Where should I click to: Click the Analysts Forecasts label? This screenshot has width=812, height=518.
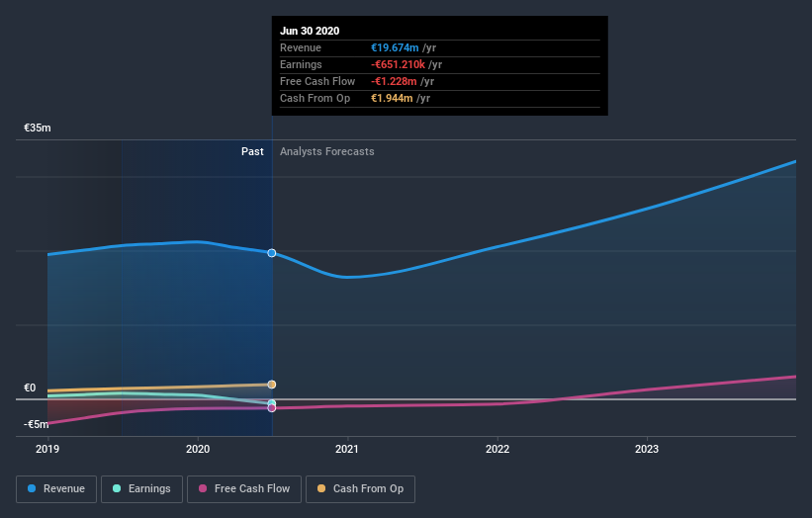click(x=326, y=151)
